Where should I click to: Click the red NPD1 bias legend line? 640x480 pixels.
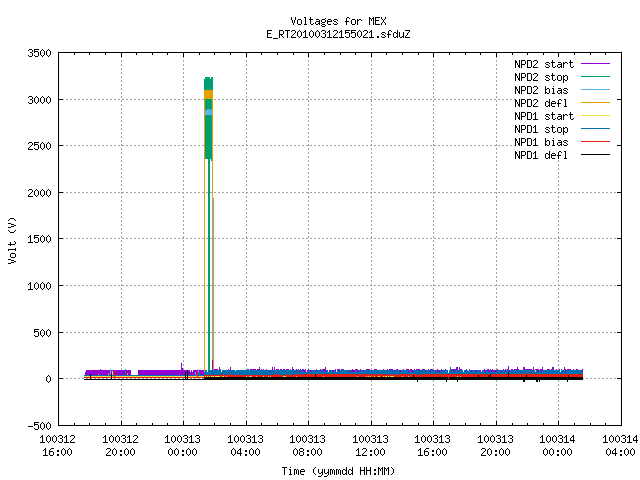pos(595,142)
